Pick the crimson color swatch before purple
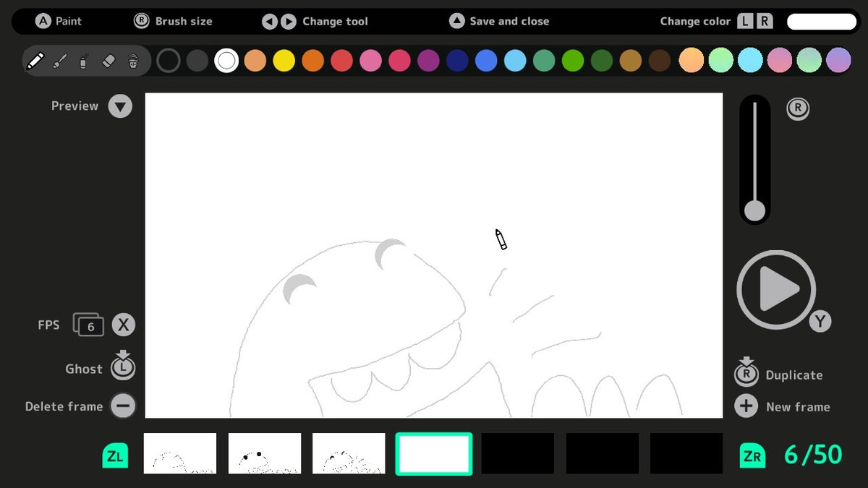868x488 pixels. (399, 61)
